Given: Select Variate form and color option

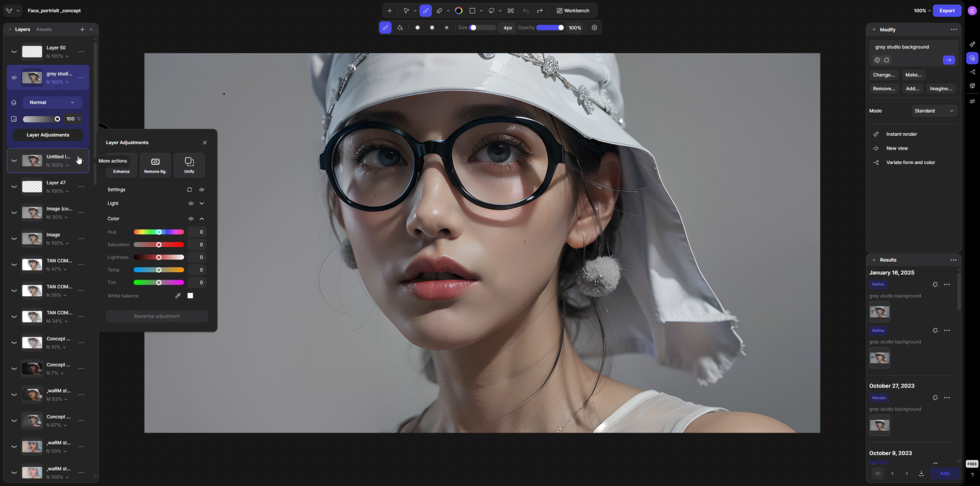Looking at the screenshot, I should (911, 163).
